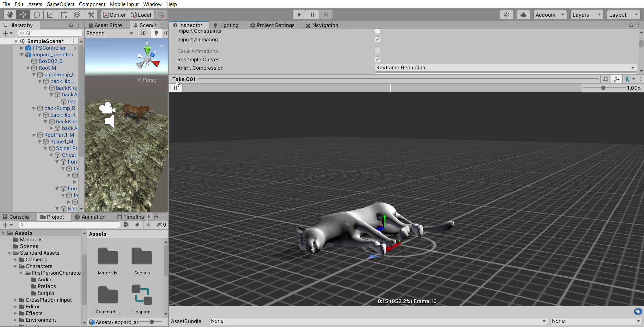
Task: Select the Scale tool
Action: coord(50,15)
